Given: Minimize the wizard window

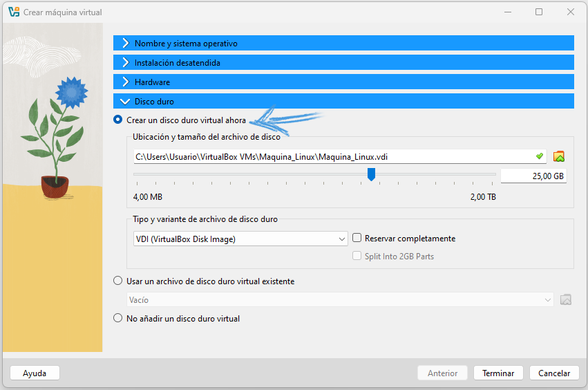Looking at the screenshot, I should [507, 12].
